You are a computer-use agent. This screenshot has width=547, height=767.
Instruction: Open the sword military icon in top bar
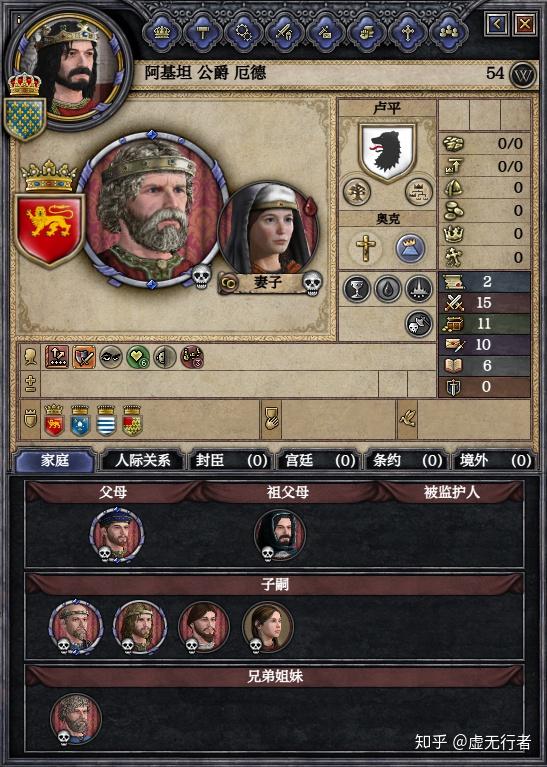point(285,32)
